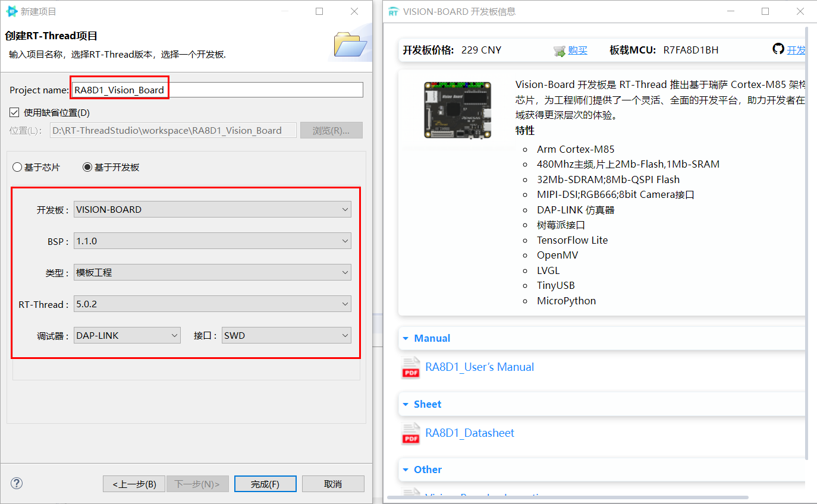Open the 类型 模板工程 dropdown
Viewport: 817px width, 504px height.
[212, 272]
